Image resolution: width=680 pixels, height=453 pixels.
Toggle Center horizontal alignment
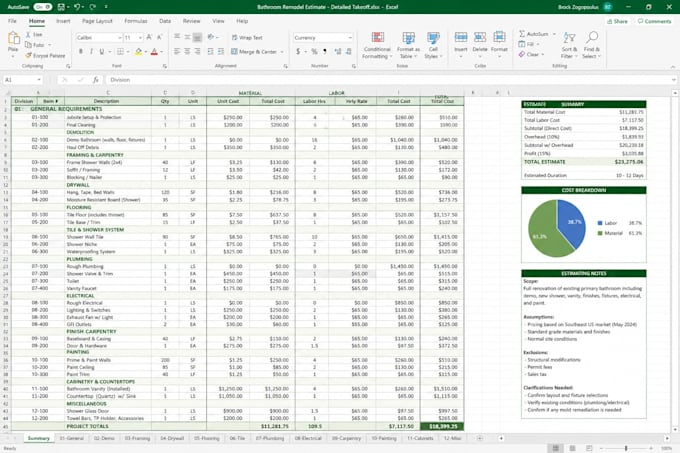point(187,52)
